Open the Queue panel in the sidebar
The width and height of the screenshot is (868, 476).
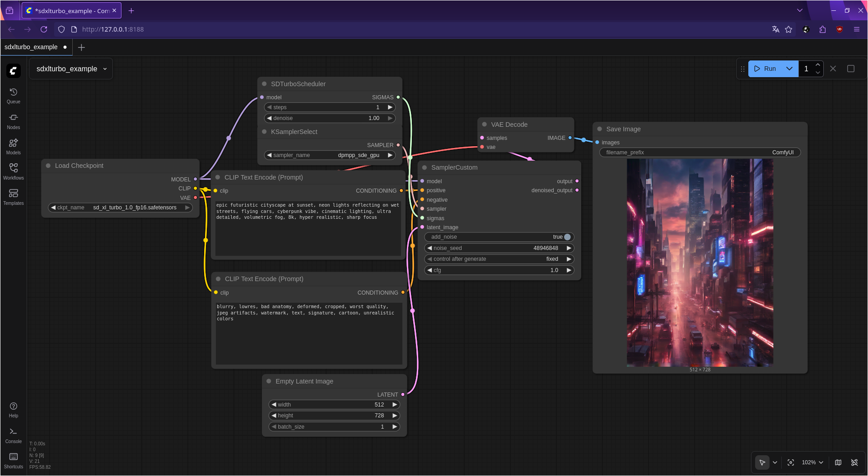pos(13,95)
